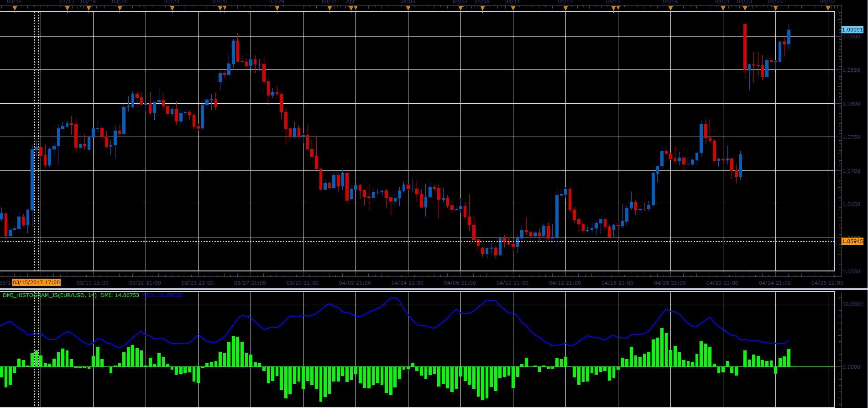Click the orange 1.05945 crosshair price label
Screen dimensions: 868x408
click(x=852, y=241)
